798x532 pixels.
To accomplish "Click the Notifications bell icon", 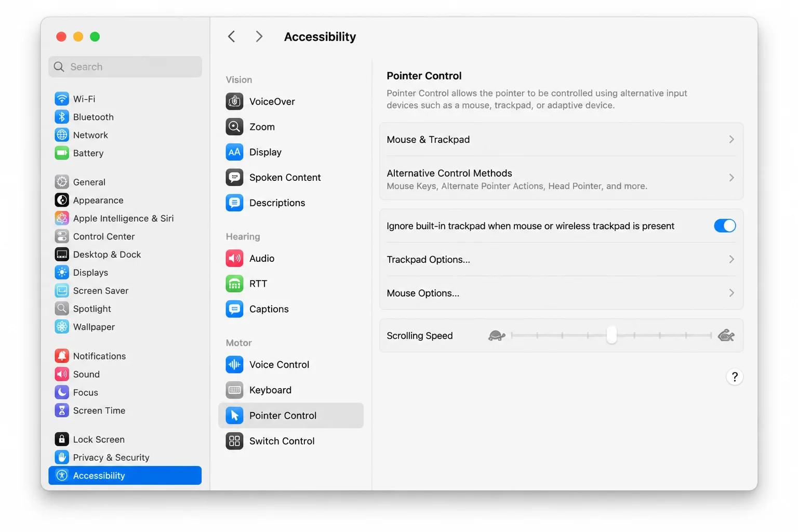I will pos(62,356).
